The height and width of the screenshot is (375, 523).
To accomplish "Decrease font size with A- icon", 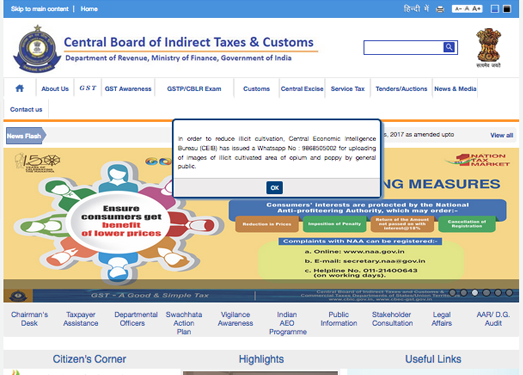I will pyautogui.click(x=458, y=9).
